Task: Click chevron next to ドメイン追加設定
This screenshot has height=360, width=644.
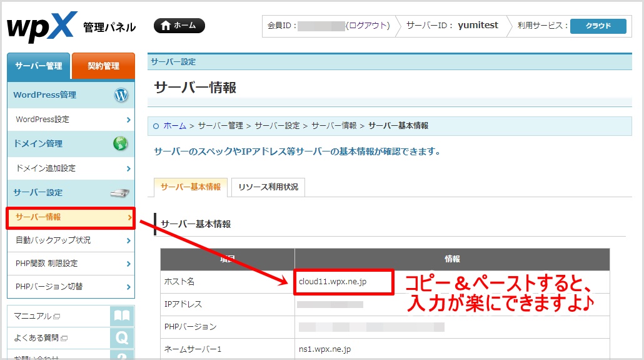Action: pyautogui.click(x=129, y=168)
